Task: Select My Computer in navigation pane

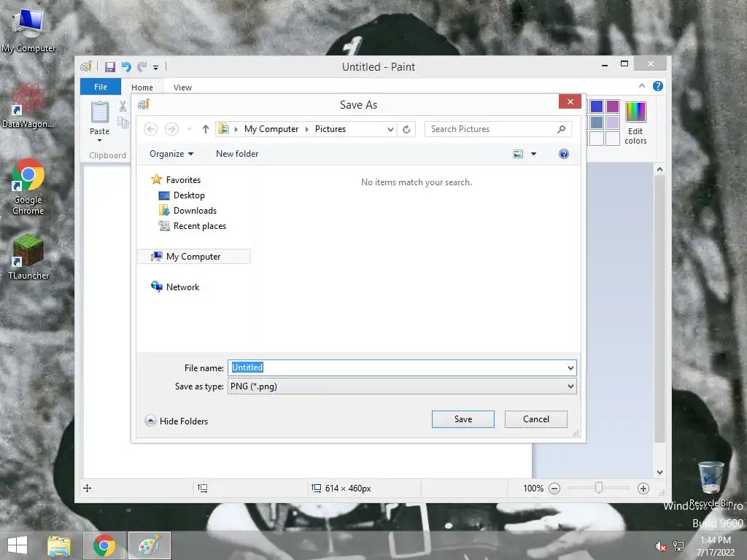Action: (194, 256)
